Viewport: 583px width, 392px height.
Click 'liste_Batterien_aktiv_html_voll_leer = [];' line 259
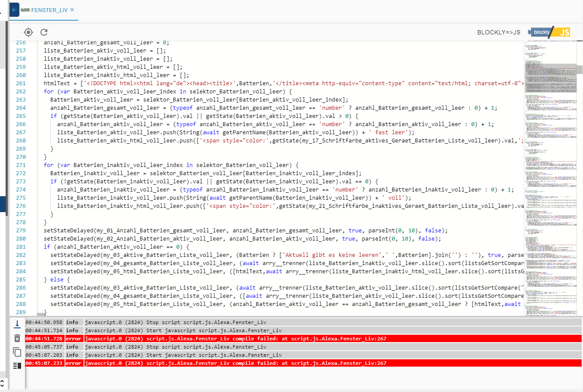coord(113,67)
